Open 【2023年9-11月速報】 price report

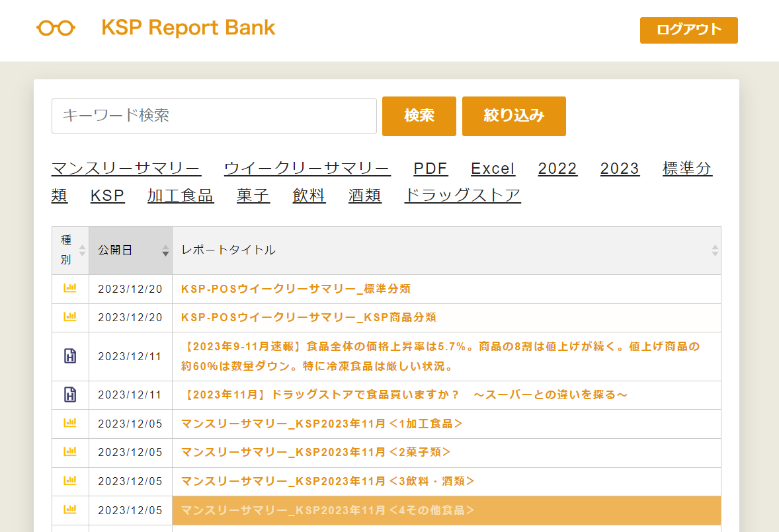[x=440, y=356]
